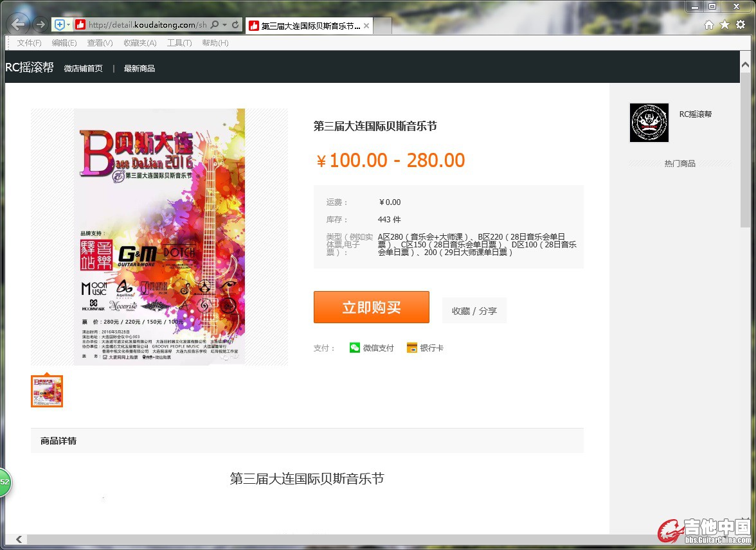Expand the address bar search dropdown arrow
Viewport: 756px width, 550px height.
pos(224,25)
